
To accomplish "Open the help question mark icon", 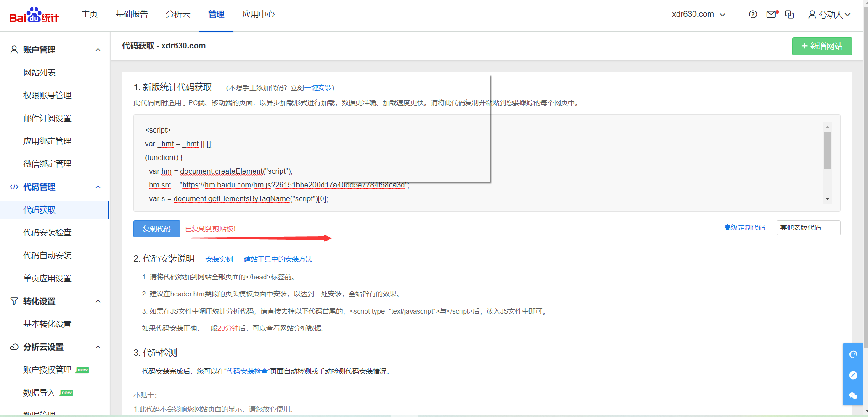I will click(753, 15).
